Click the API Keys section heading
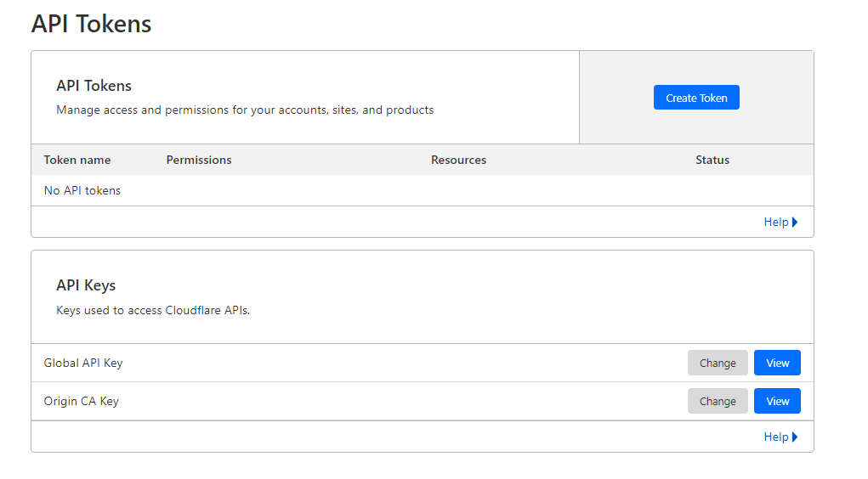 [86, 285]
